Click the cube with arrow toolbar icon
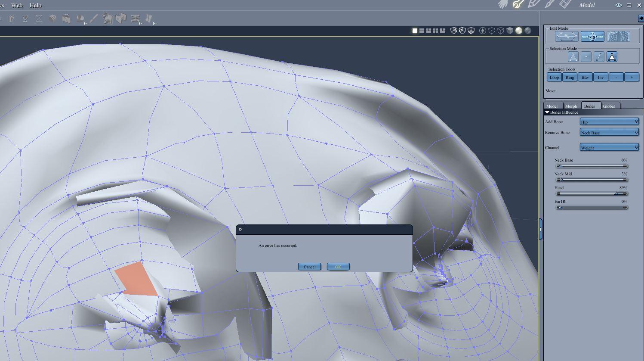Screen dimensions: 644x361 pos(108,19)
